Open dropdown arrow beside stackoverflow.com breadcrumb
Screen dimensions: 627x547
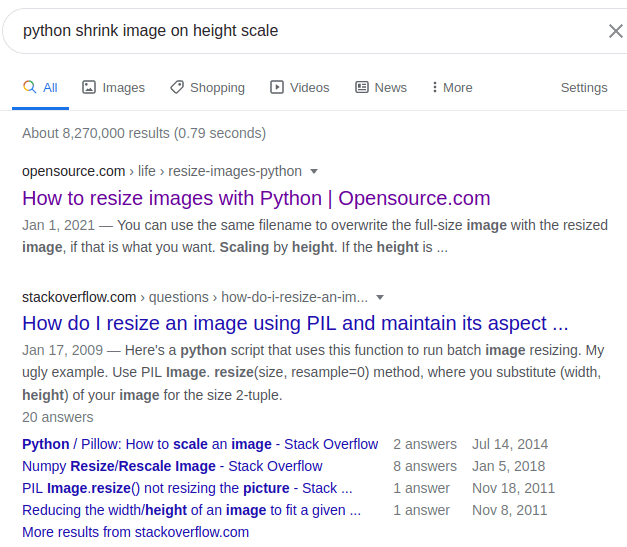pyautogui.click(x=380, y=297)
